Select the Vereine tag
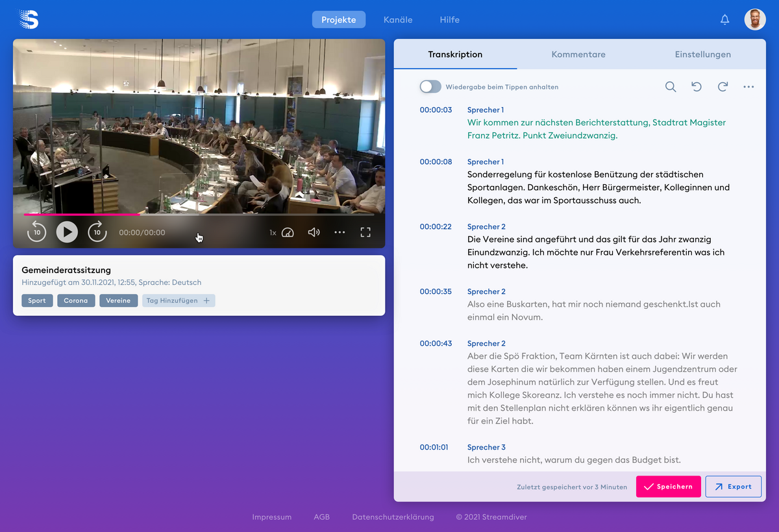This screenshot has width=779, height=532. (118, 300)
